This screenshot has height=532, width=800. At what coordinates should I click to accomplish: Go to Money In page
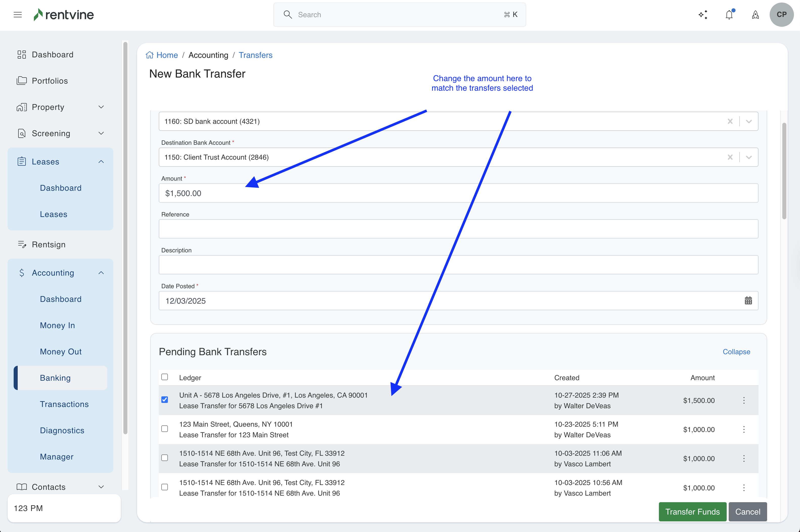coord(57,325)
